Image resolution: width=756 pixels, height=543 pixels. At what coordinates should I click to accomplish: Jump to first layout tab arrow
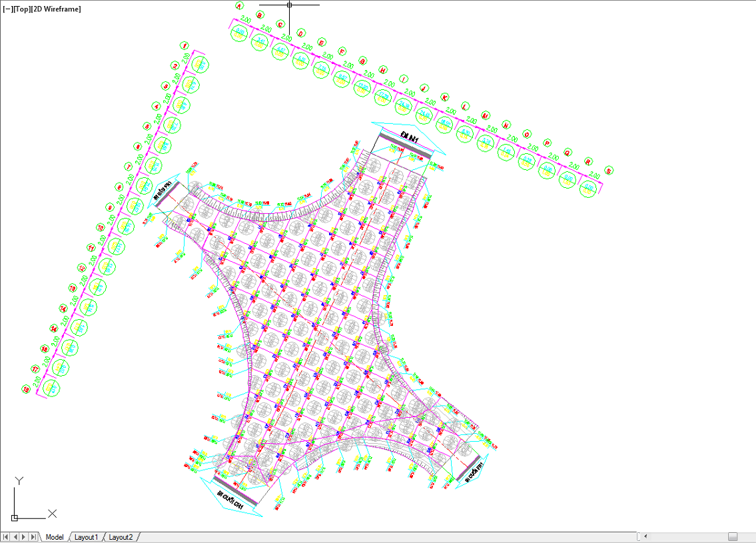click(6, 537)
